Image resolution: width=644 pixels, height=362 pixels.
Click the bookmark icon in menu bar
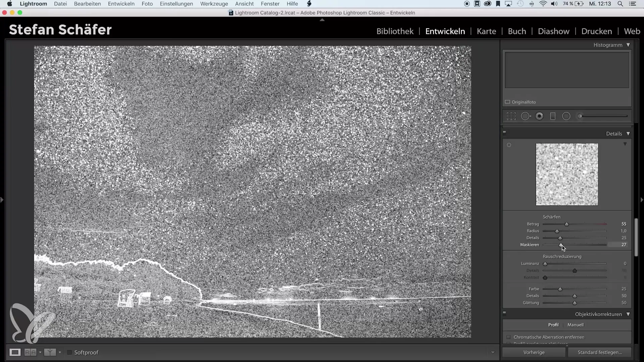pyautogui.click(x=498, y=4)
